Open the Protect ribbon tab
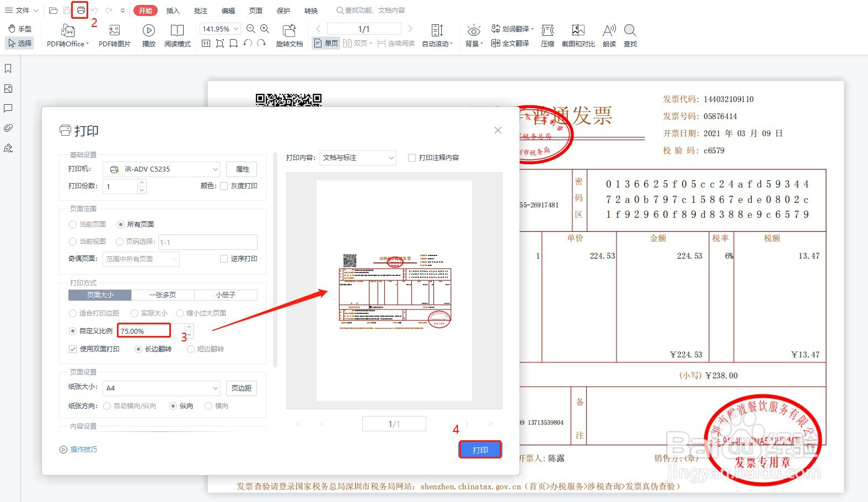 (283, 10)
